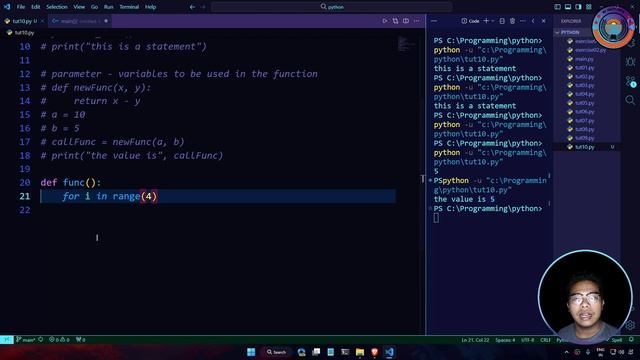The width and height of the screenshot is (640, 360).
Task: Collapse the PYTHON folder in Explorer
Action: tap(569, 32)
